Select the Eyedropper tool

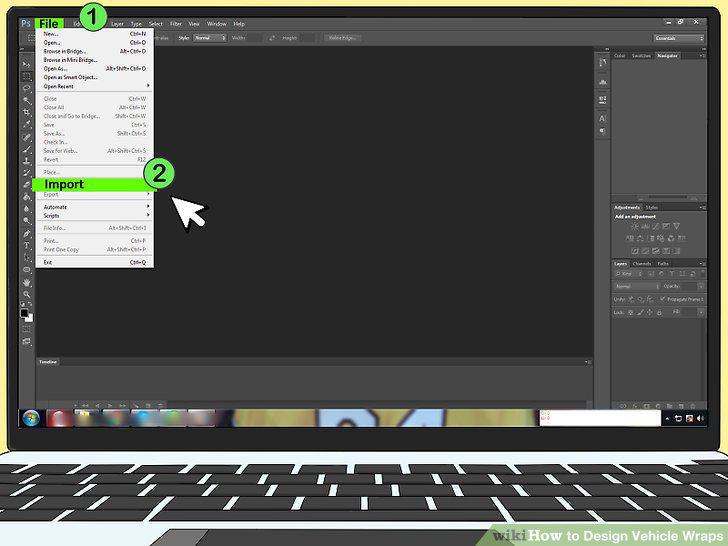26,124
